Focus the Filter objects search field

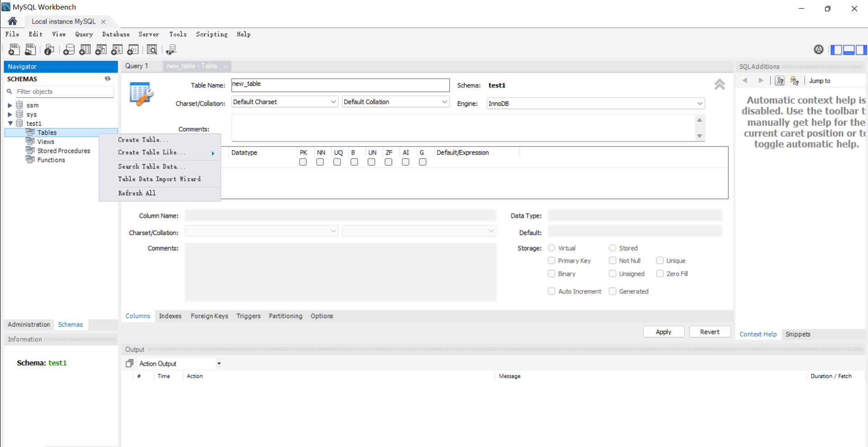tap(65, 91)
